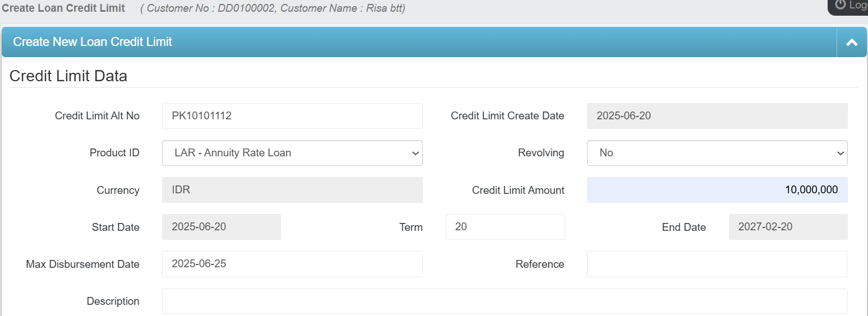Image resolution: width=868 pixels, height=316 pixels.
Task: Click the Max Disbursement Date field
Action: tap(292, 264)
